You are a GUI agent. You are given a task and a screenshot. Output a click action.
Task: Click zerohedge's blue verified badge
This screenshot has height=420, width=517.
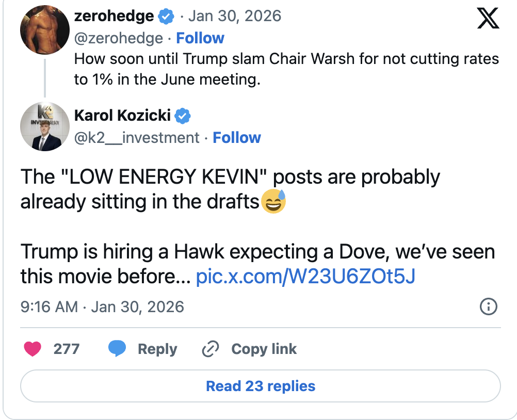(x=166, y=16)
